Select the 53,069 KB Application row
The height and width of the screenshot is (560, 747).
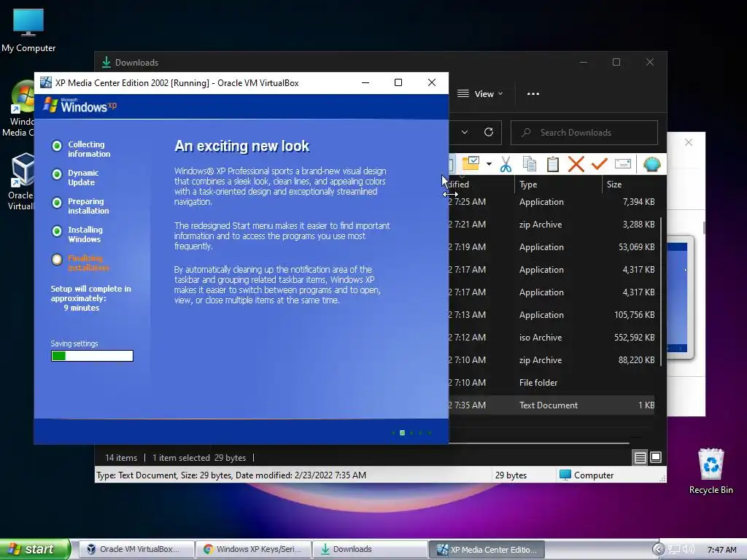pyautogui.click(x=551, y=247)
